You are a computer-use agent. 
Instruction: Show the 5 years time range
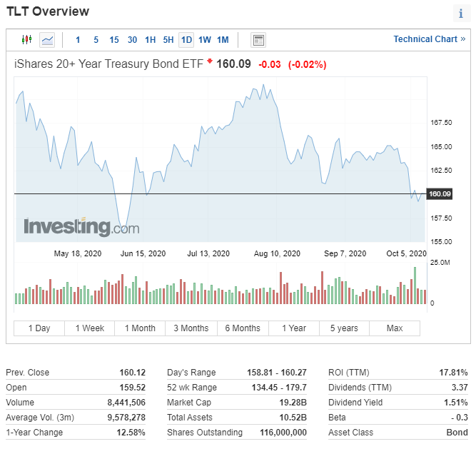344,328
